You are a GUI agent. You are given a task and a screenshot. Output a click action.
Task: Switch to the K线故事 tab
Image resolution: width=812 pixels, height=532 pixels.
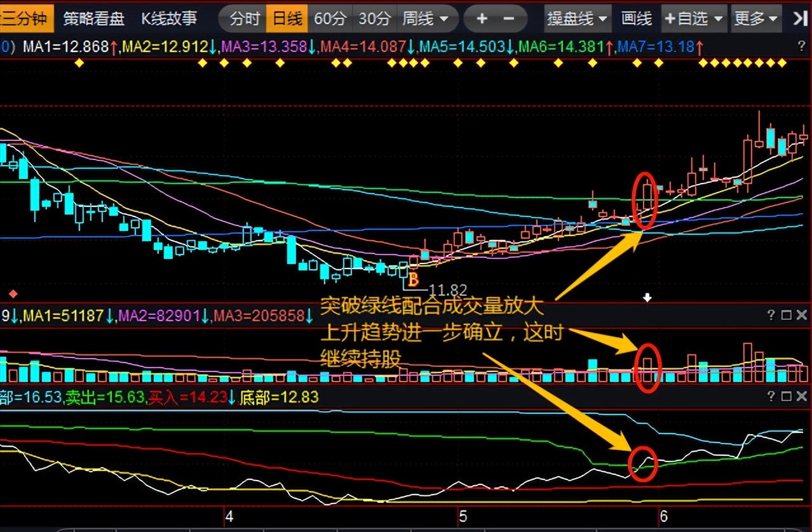coord(169,18)
